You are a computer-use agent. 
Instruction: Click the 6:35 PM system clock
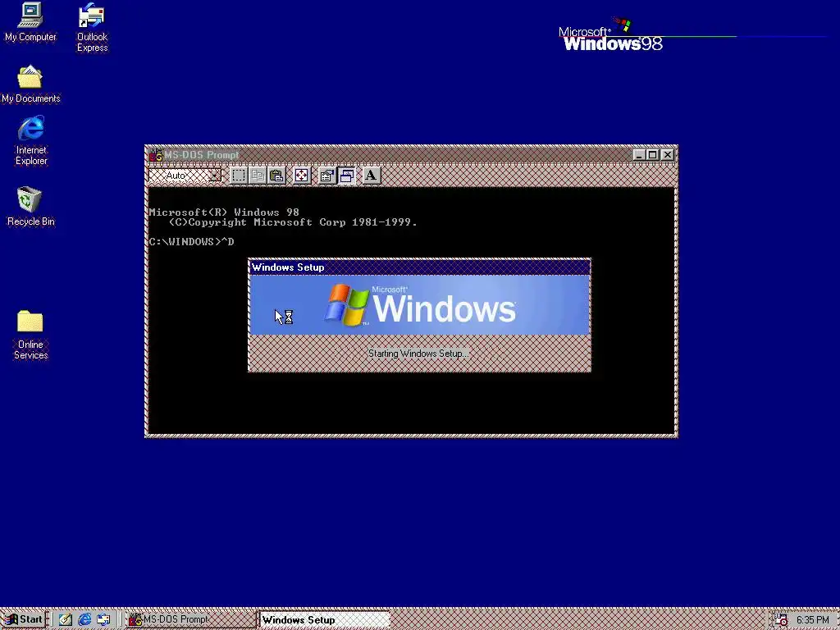[813, 620]
